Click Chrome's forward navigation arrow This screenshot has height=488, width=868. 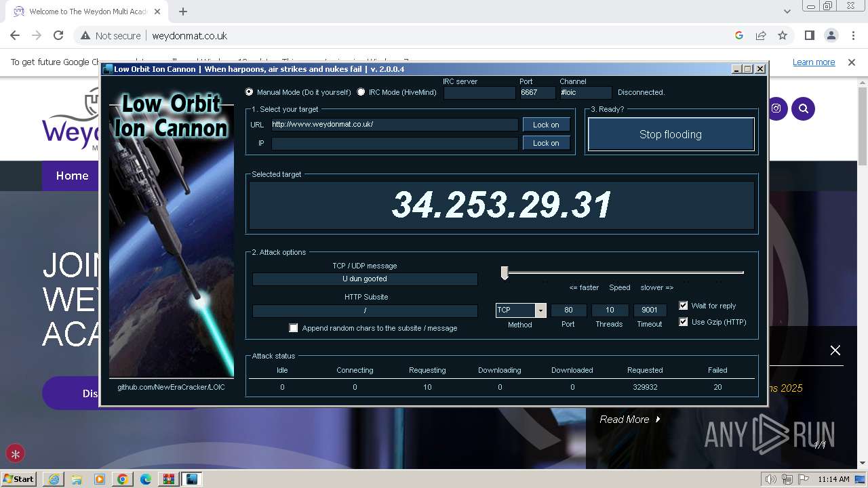coord(37,35)
